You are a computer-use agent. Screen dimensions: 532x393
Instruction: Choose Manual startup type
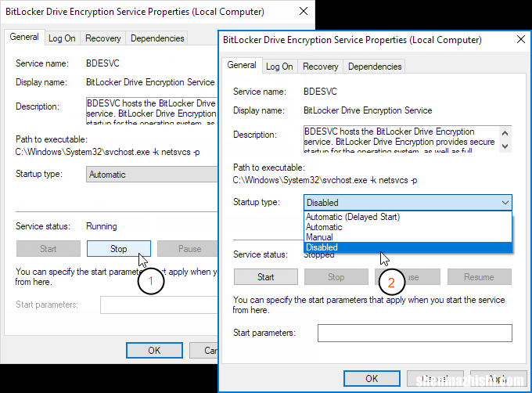[x=408, y=237]
